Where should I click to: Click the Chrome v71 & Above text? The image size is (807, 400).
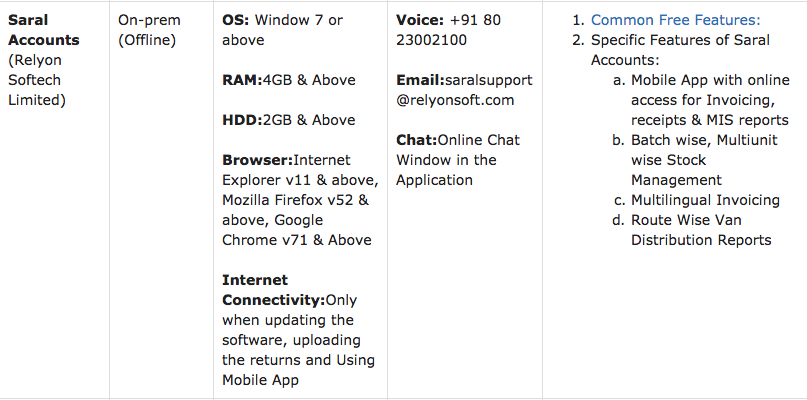pyautogui.click(x=297, y=240)
